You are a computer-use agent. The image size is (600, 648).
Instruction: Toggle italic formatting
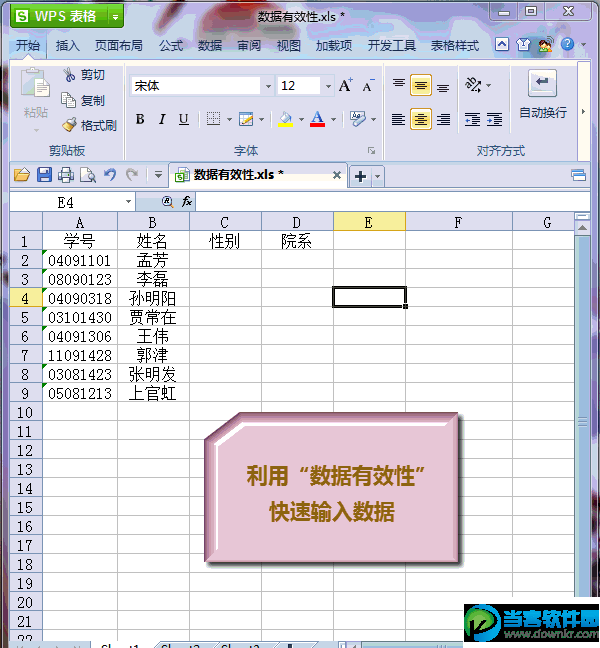click(162, 119)
